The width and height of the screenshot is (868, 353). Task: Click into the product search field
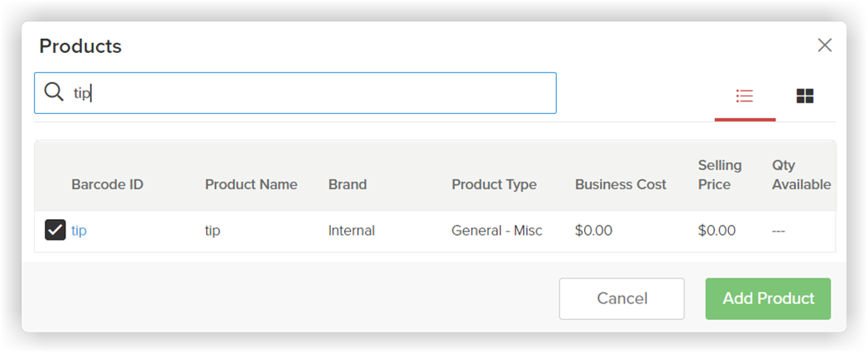click(x=295, y=93)
